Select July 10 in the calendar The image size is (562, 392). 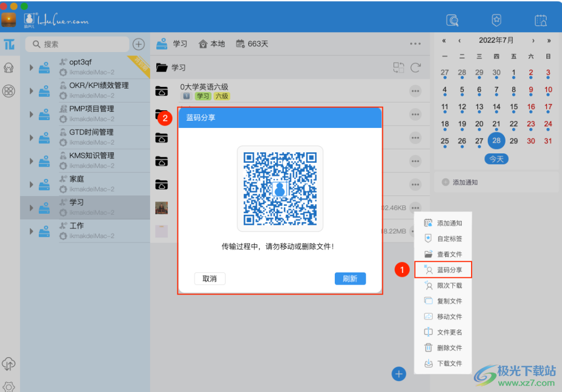coord(548,90)
